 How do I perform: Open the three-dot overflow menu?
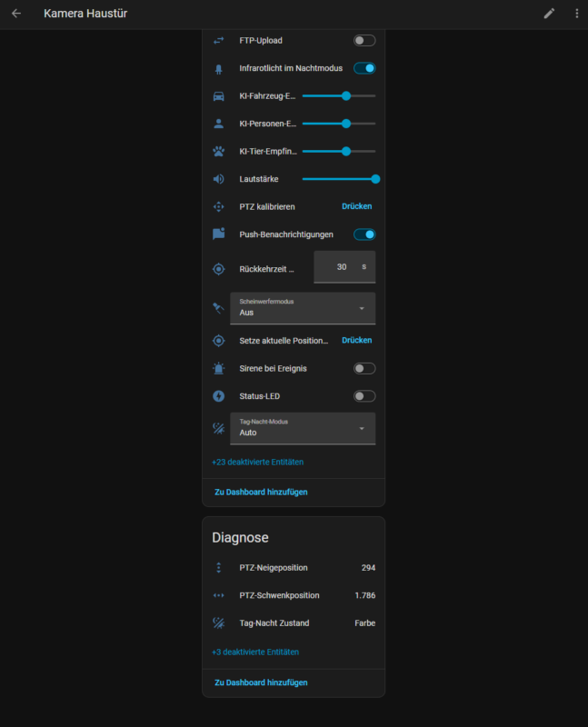click(x=577, y=14)
